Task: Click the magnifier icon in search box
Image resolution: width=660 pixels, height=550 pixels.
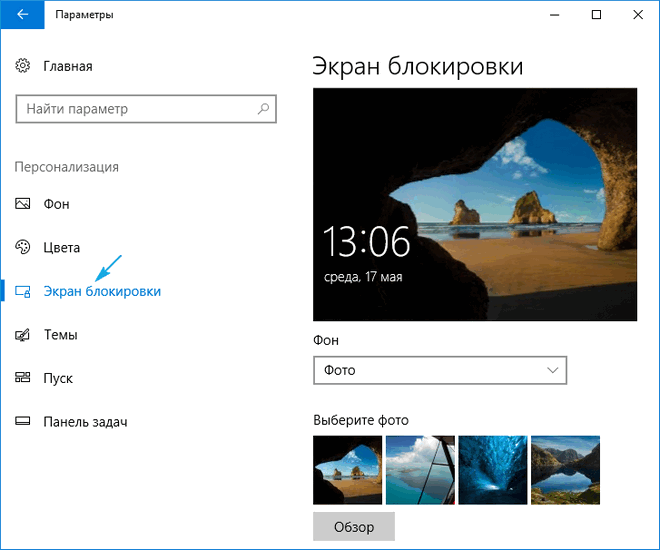Action: pyautogui.click(x=263, y=108)
